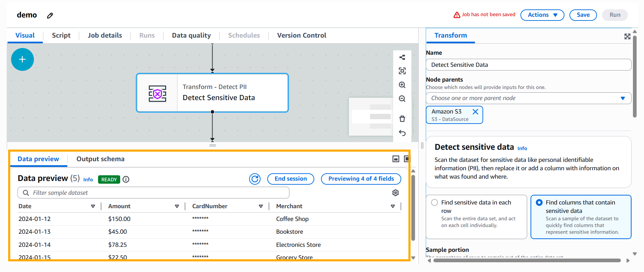This screenshot has width=644, height=272.
Task: Select Find columns that contain sensitive data
Action: click(x=539, y=202)
